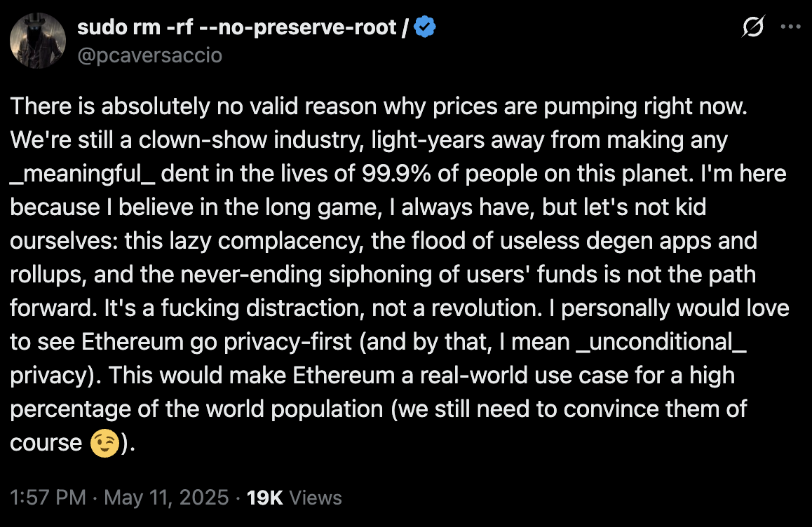The width and height of the screenshot is (812, 527).
Task: Open the three-dot more options menu
Action: (790, 27)
